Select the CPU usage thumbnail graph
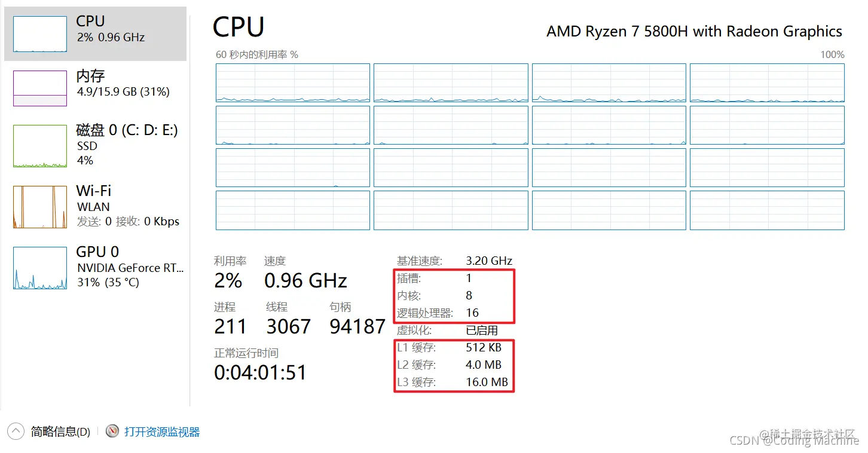Viewport: 868px width, 453px height. click(x=40, y=34)
